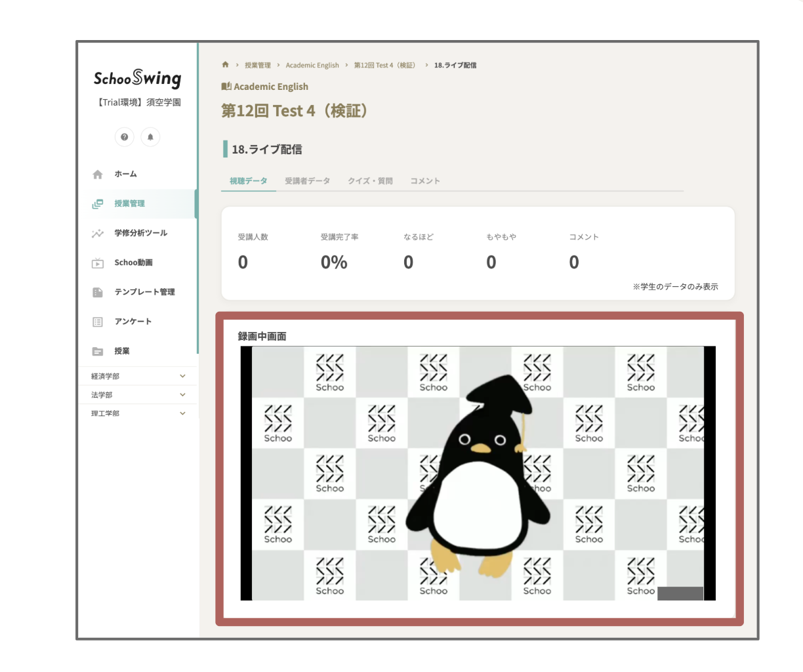Click the 録画中画面 heading

(x=262, y=336)
